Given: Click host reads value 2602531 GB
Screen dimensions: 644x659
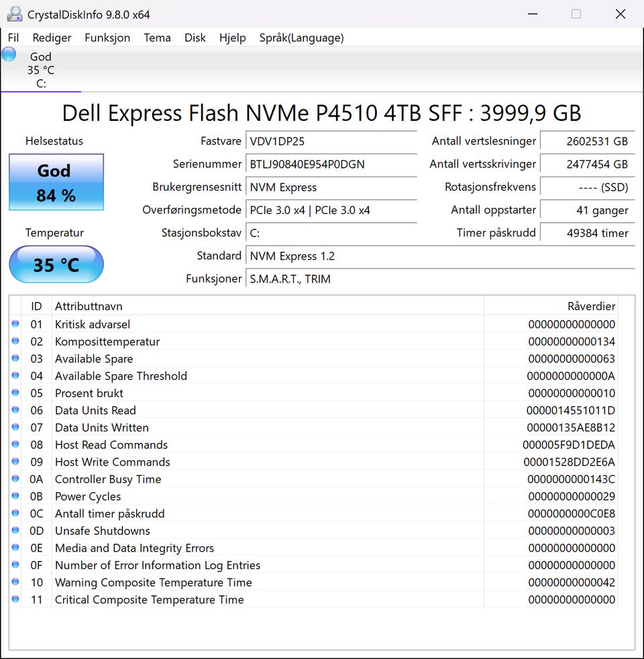Looking at the screenshot, I should (x=587, y=141).
